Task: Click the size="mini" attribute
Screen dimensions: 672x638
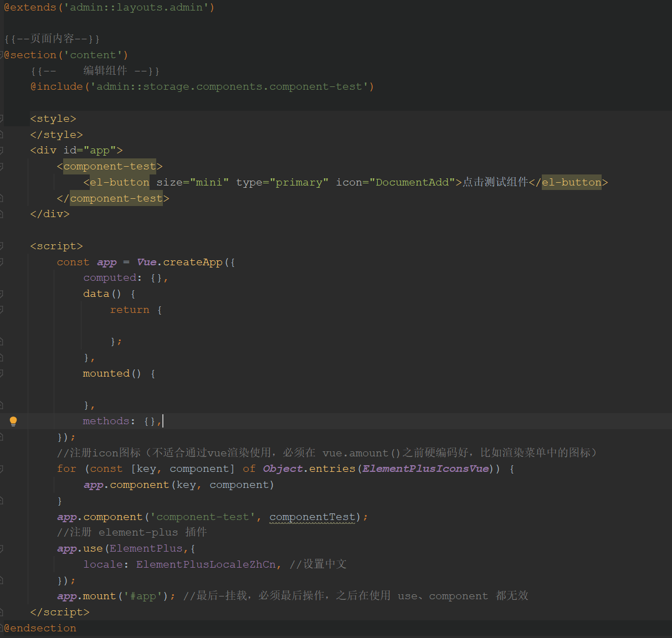Action: click(x=193, y=183)
